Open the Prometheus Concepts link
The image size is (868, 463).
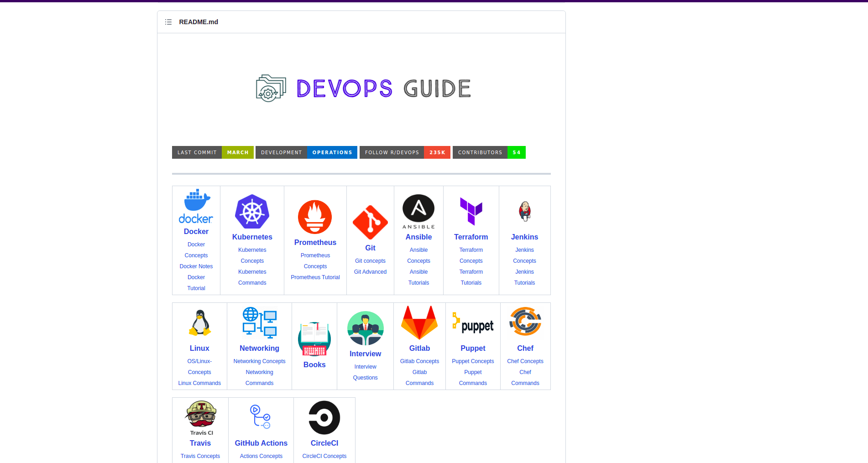click(x=315, y=261)
